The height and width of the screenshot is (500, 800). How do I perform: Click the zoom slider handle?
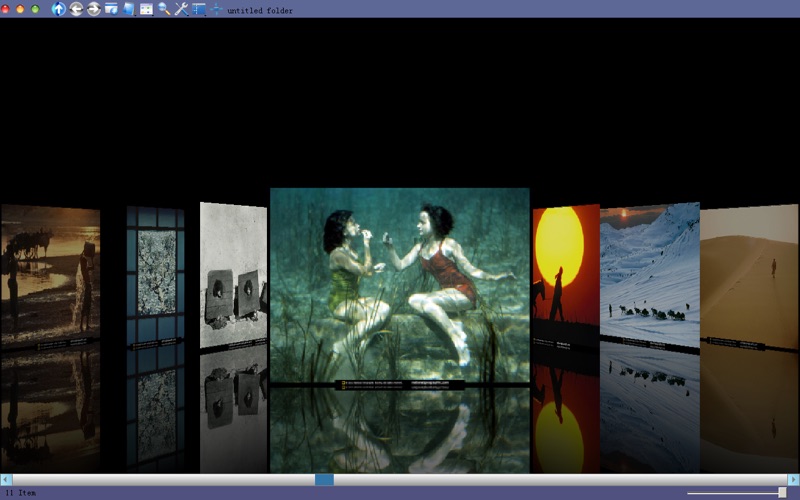(782, 492)
